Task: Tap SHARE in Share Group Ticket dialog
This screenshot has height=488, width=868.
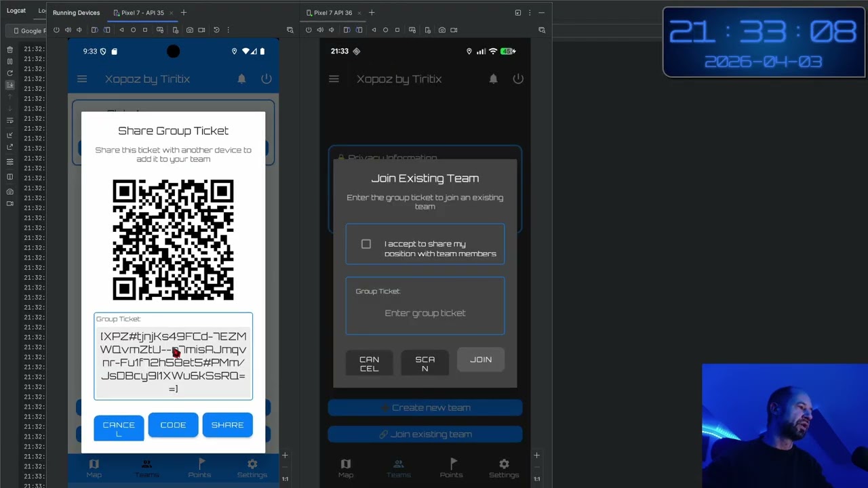Action: (227, 425)
